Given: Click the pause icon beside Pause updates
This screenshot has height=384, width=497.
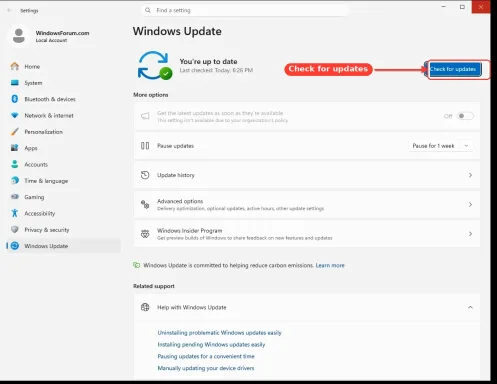Looking at the screenshot, I should [x=145, y=146].
